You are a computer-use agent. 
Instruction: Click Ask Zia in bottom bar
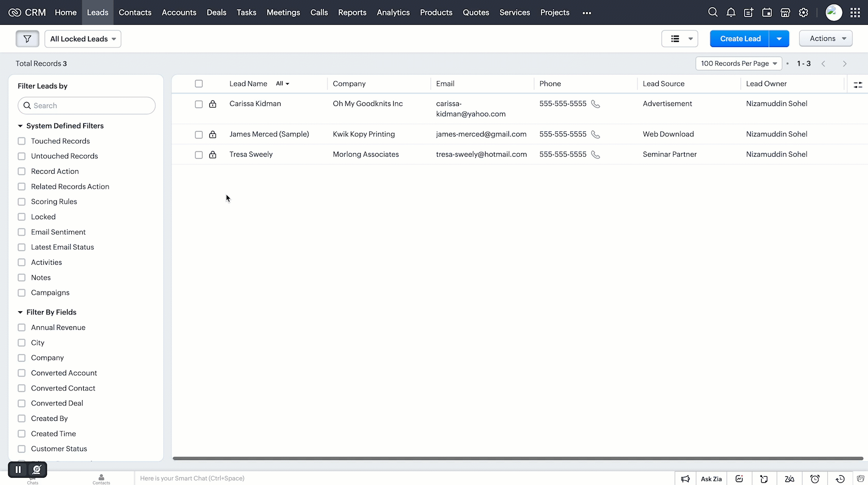pyautogui.click(x=711, y=479)
